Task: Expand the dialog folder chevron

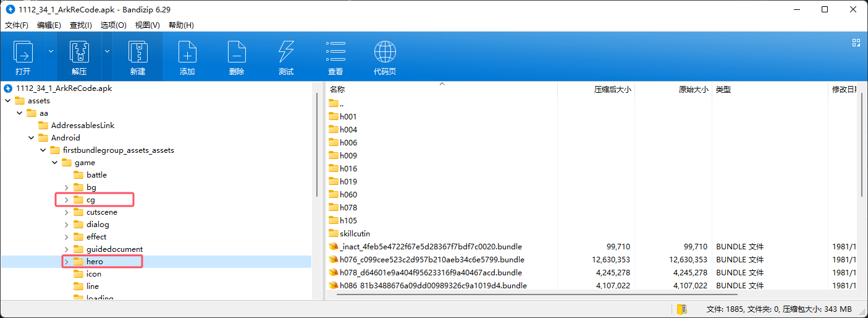Action: 66,224
